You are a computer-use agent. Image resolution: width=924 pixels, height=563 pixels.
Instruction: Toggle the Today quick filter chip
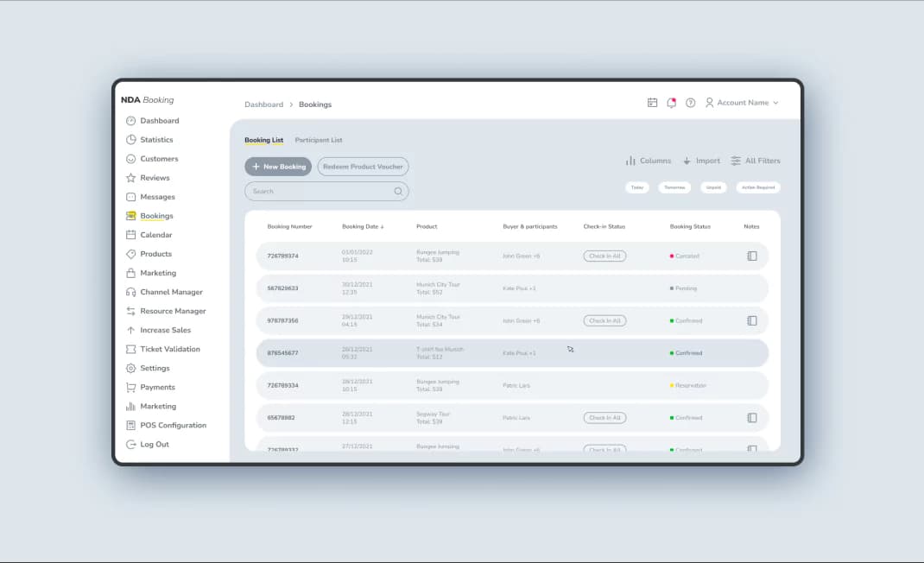637,187
